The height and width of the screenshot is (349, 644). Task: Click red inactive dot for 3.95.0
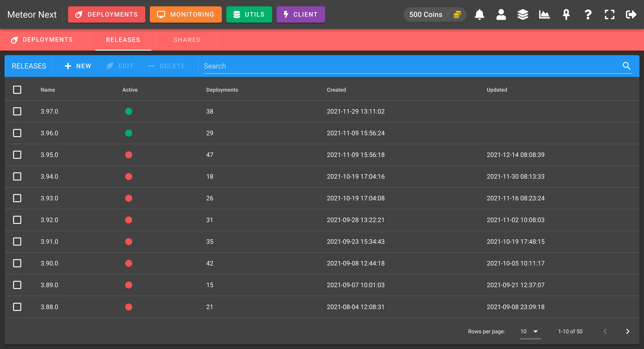(128, 155)
